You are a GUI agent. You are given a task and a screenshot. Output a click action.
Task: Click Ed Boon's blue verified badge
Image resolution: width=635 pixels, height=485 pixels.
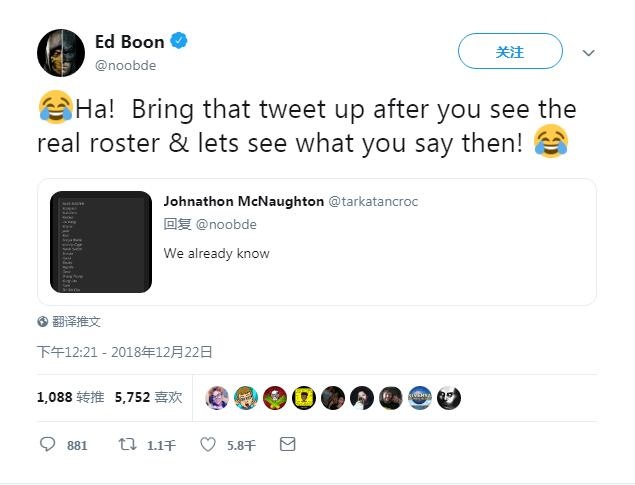tap(179, 41)
